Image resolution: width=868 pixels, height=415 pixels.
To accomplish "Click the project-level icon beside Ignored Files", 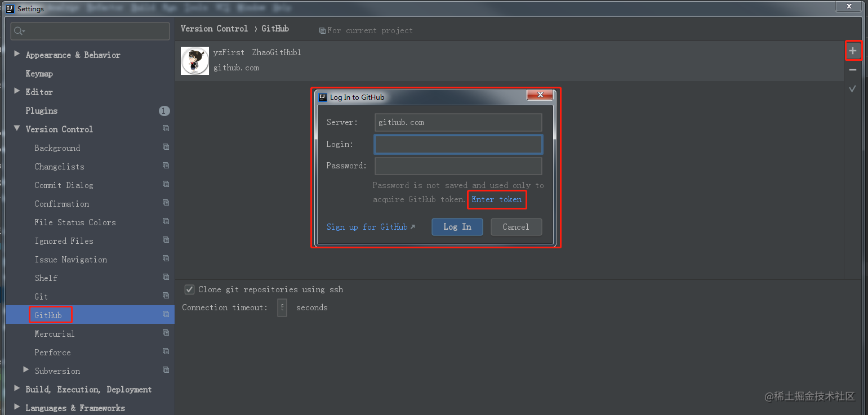I will tap(166, 240).
